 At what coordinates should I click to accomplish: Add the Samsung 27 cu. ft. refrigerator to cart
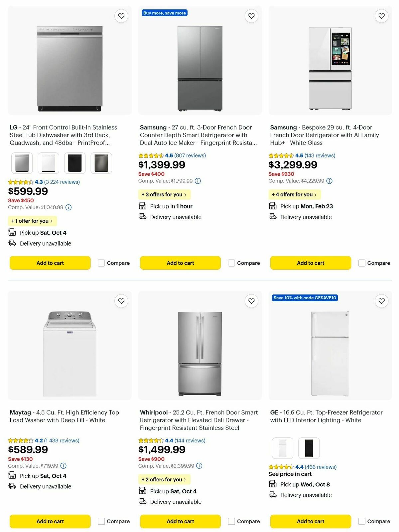tap(180, 263)
